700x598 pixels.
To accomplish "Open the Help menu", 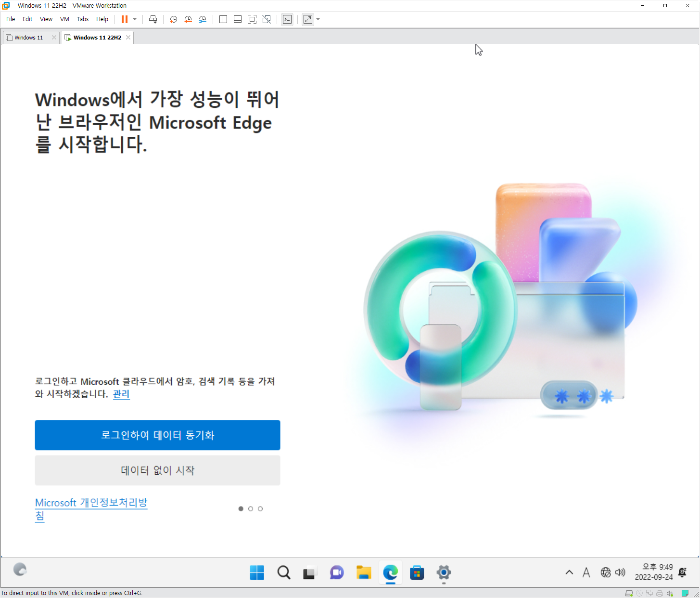I will [102, 19].
